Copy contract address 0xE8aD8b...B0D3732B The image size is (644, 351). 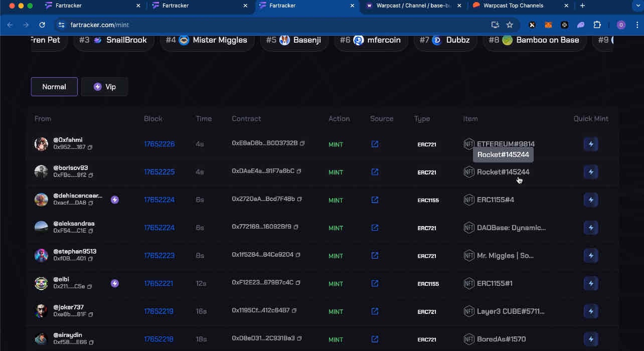[x=302, y=143]
